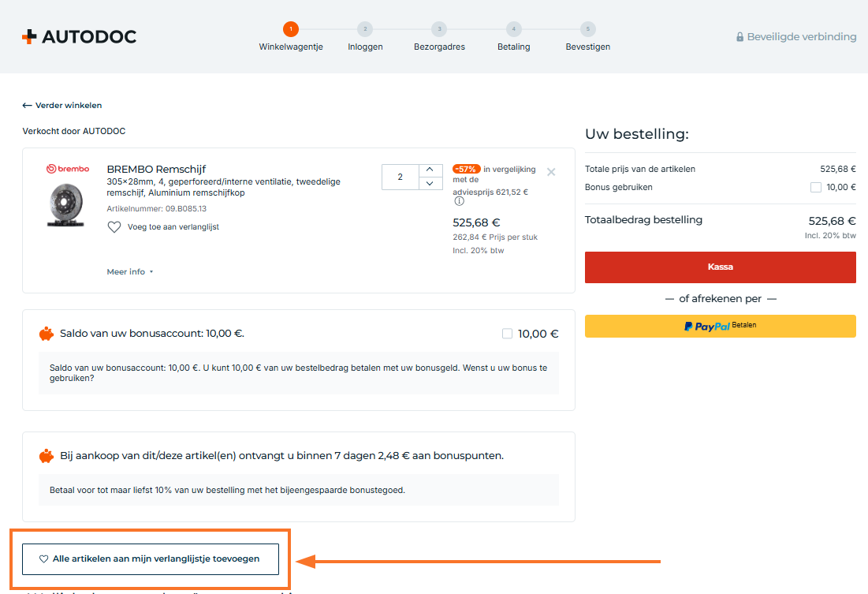Decrease quantity with the down arrow

[x=429, y=183]
